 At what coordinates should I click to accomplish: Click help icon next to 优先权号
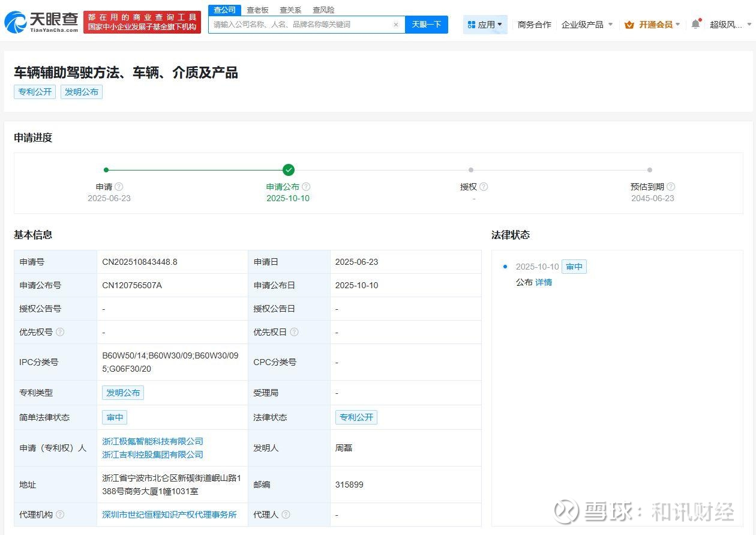tap(60, 332)
